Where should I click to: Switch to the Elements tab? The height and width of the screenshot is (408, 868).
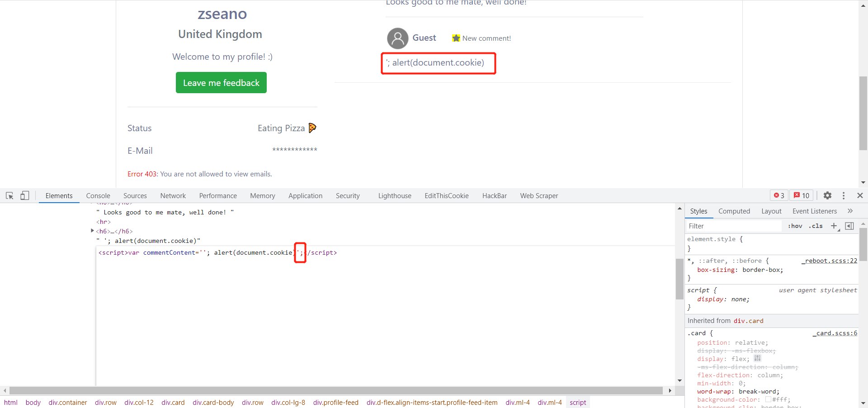pyautogui.click(x=59, y=196)
